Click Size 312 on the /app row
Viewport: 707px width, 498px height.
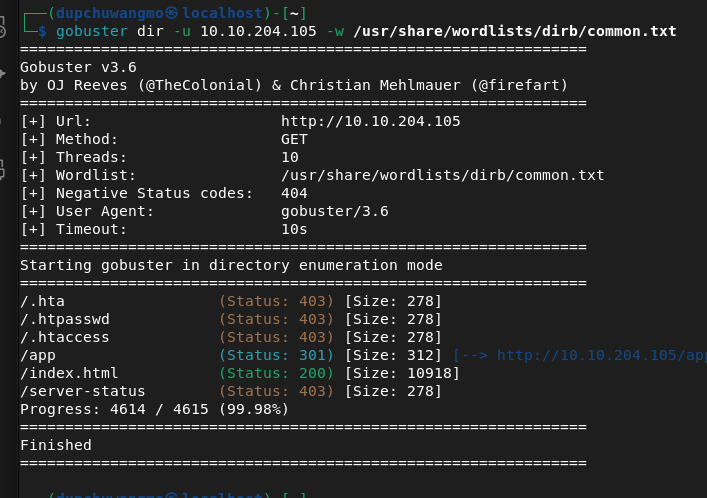pyautogui.click(x=393, y=355)
